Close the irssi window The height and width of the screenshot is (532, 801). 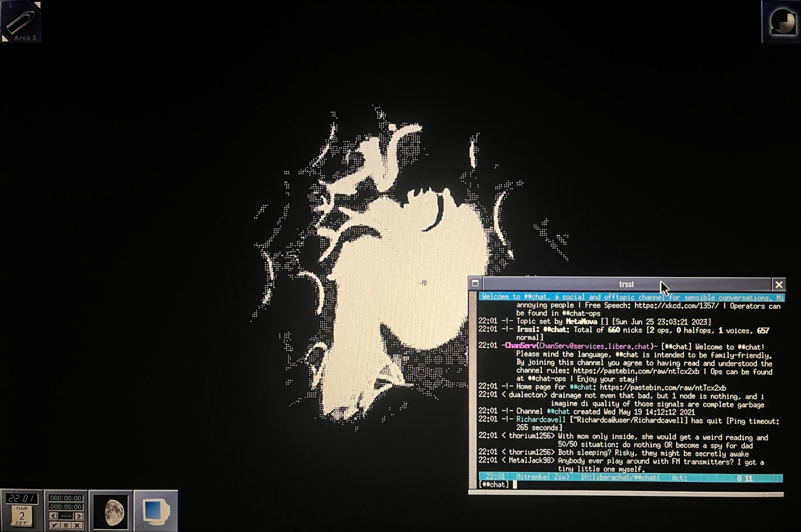click(x=779, y=285)
